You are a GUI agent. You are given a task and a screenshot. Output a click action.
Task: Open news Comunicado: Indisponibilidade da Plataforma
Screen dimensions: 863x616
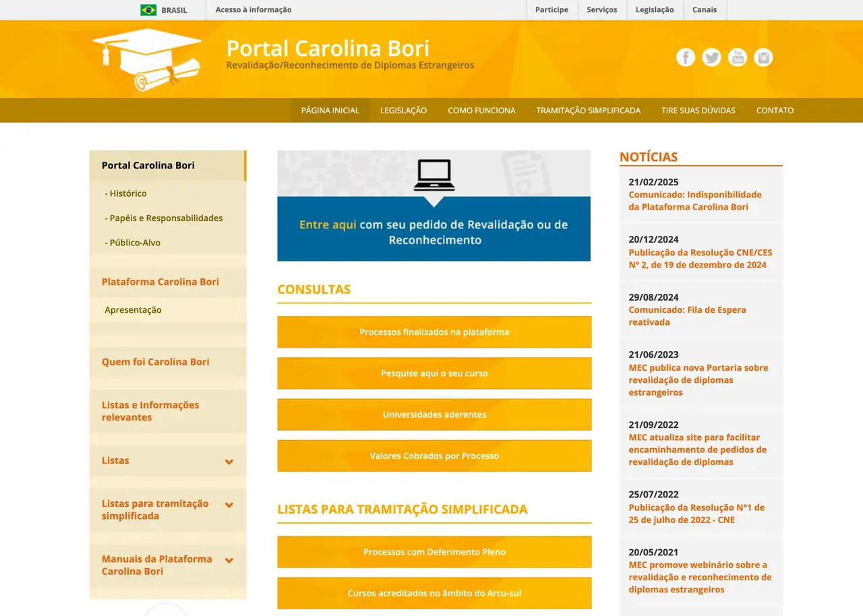pyautogui.click(x=695, y=201)
